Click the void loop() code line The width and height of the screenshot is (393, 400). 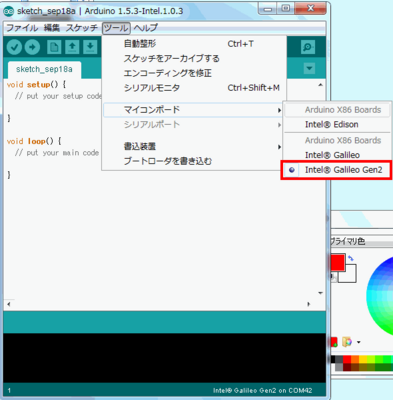point(34,141)
